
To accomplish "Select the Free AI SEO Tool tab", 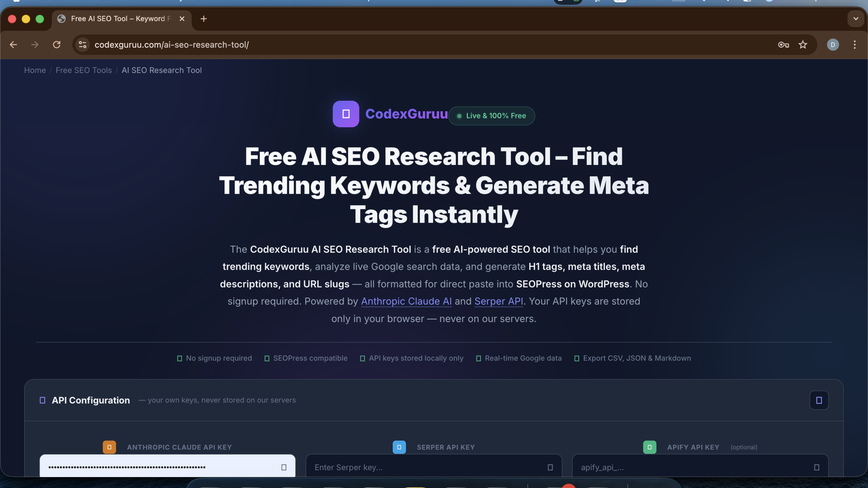I will click(122, 18).
